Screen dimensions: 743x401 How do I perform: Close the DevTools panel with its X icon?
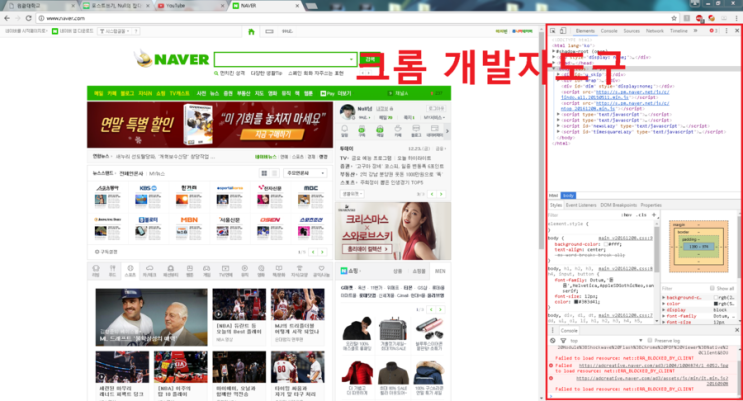tap(737, 31)
